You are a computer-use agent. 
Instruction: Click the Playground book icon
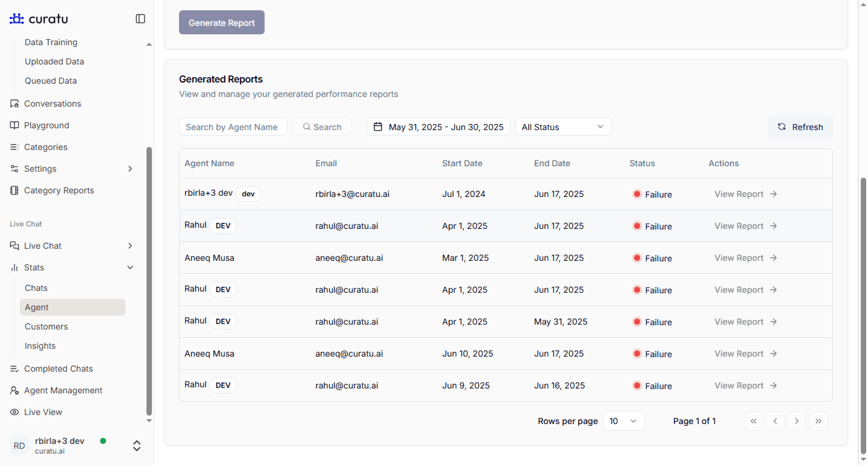pyautogui.click(x=14, y=125)
